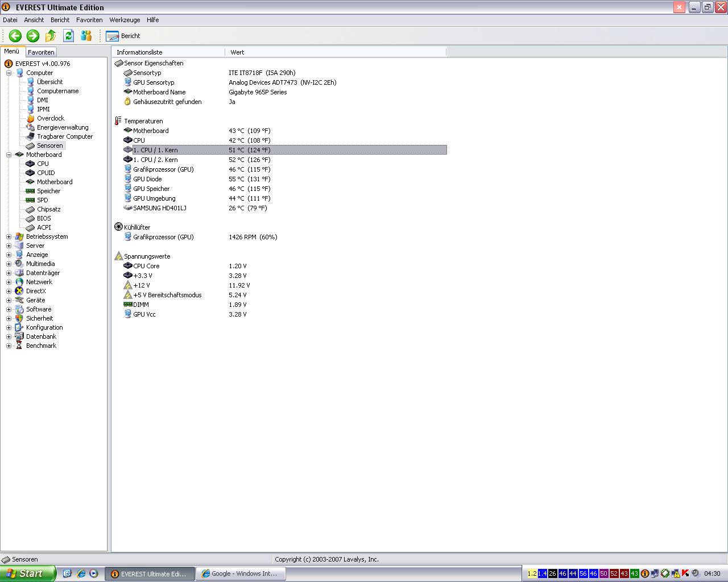Switch to Google - Windows Internet Explorer taskbar button
The height and width of the screenshot is (582, 728).
[x=241, y=574]
